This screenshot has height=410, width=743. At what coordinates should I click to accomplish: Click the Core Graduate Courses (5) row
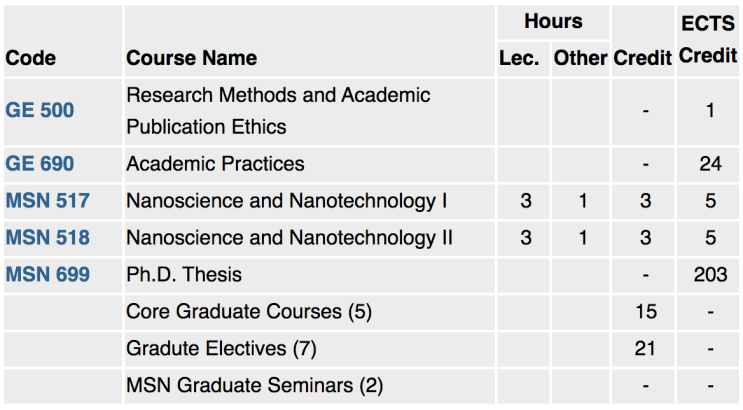371,312
